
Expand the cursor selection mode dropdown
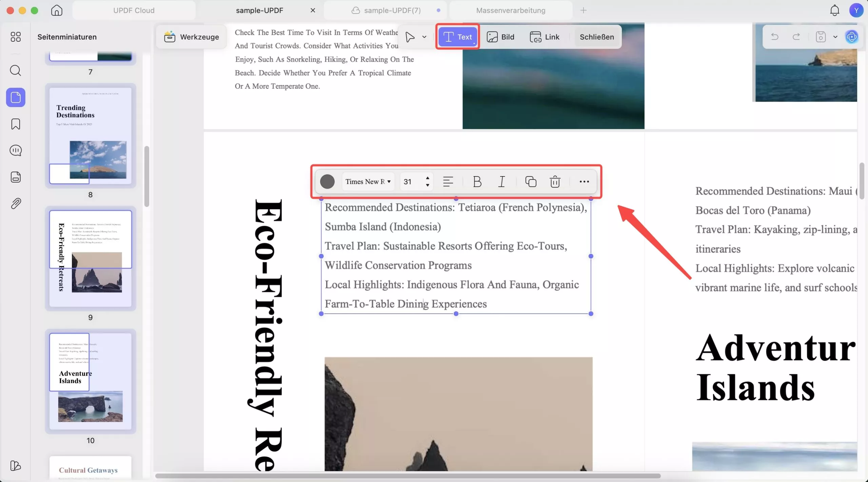tap(424, 37)
